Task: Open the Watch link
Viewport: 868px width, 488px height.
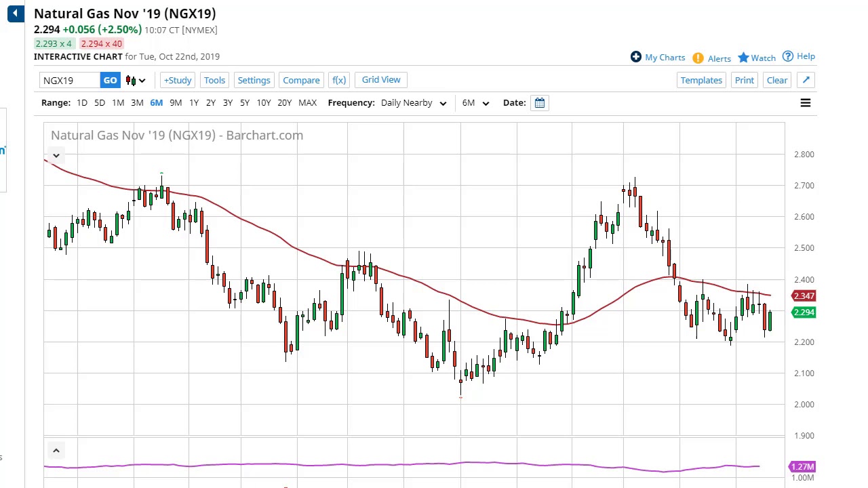Action: (x=763, y=58)
